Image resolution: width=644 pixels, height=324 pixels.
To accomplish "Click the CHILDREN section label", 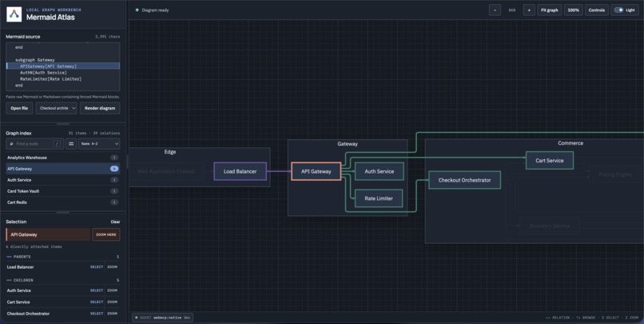I will point(23,280).
